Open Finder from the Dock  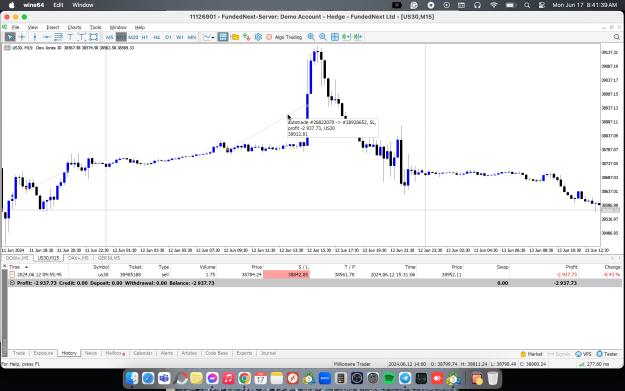click(132, 378)
